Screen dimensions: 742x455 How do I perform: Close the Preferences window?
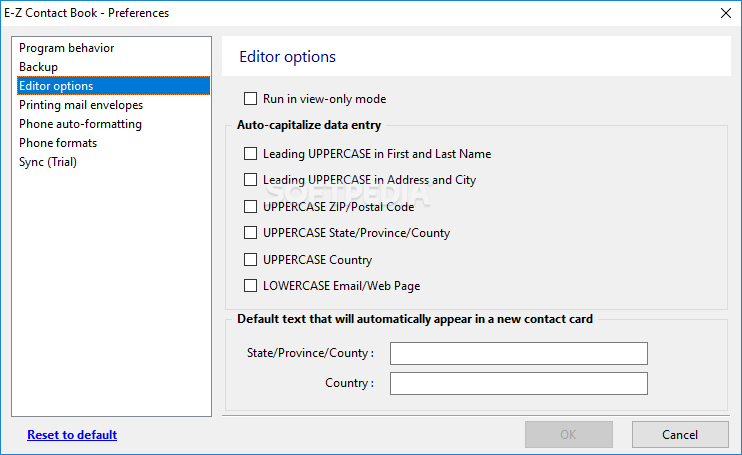[x=726, y=13]
